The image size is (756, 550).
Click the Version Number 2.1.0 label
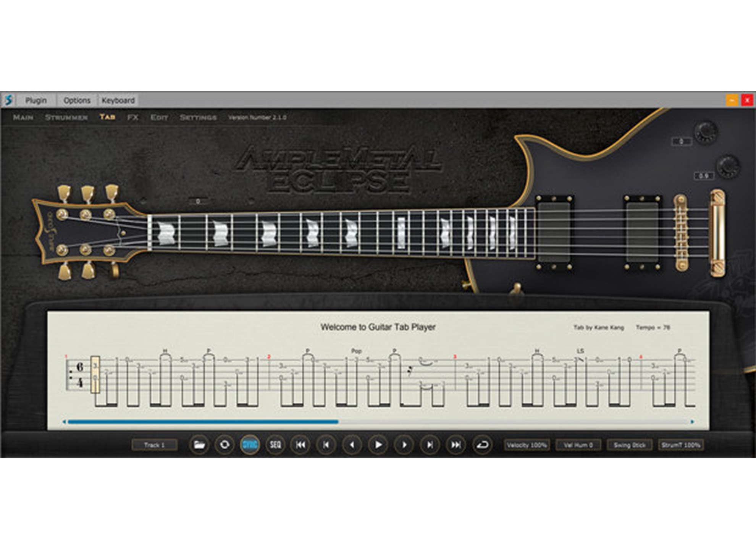coord(257,117)
